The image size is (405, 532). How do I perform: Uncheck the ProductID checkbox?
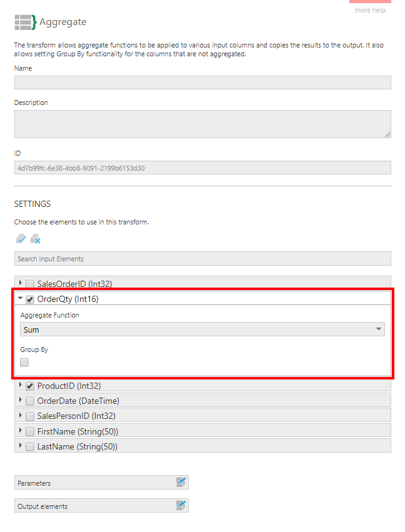pos(30,386)
